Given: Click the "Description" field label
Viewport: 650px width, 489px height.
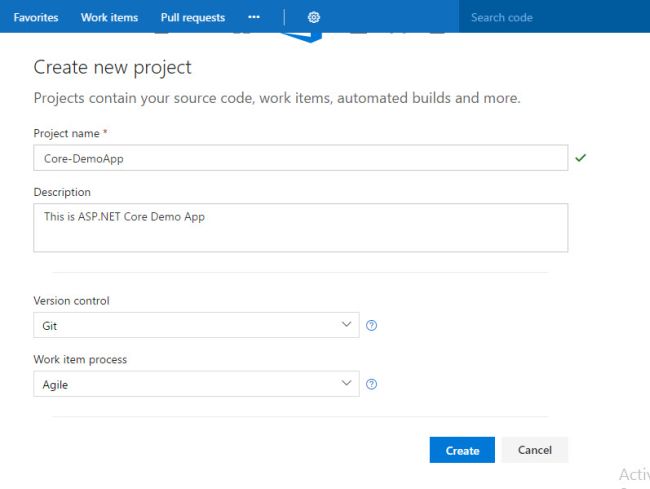Looking at the screenshot, I should (x=62, y=192).
